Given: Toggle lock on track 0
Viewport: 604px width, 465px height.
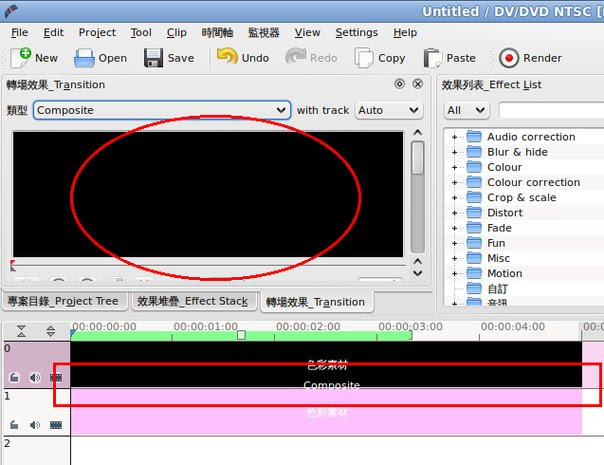Looking at the screenshot, I should pyautogui.click(x=14, y=378).
